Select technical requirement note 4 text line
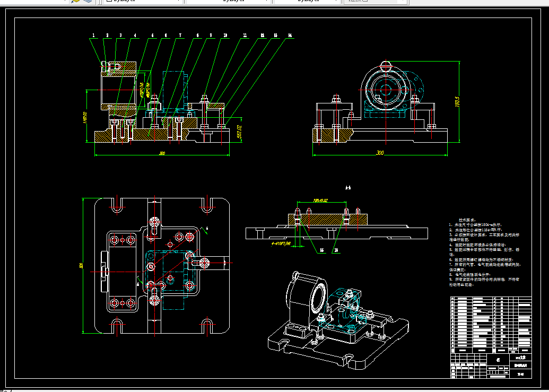 (477, 245)
